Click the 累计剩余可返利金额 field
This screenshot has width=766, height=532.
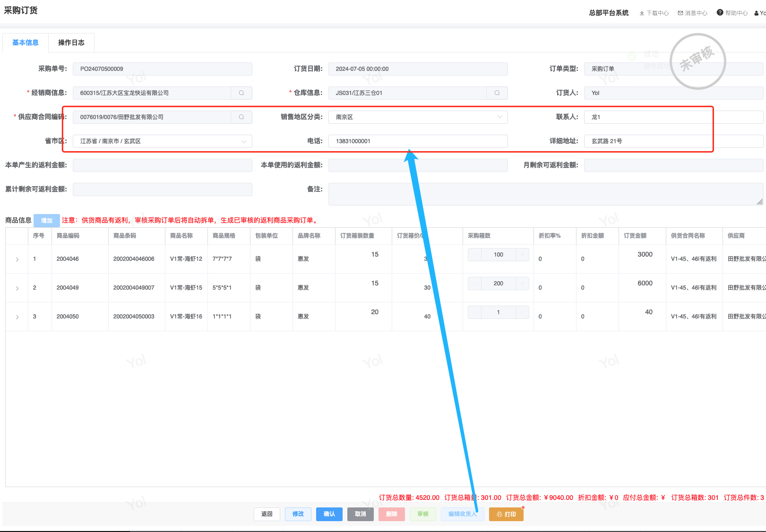click(163, 189)
